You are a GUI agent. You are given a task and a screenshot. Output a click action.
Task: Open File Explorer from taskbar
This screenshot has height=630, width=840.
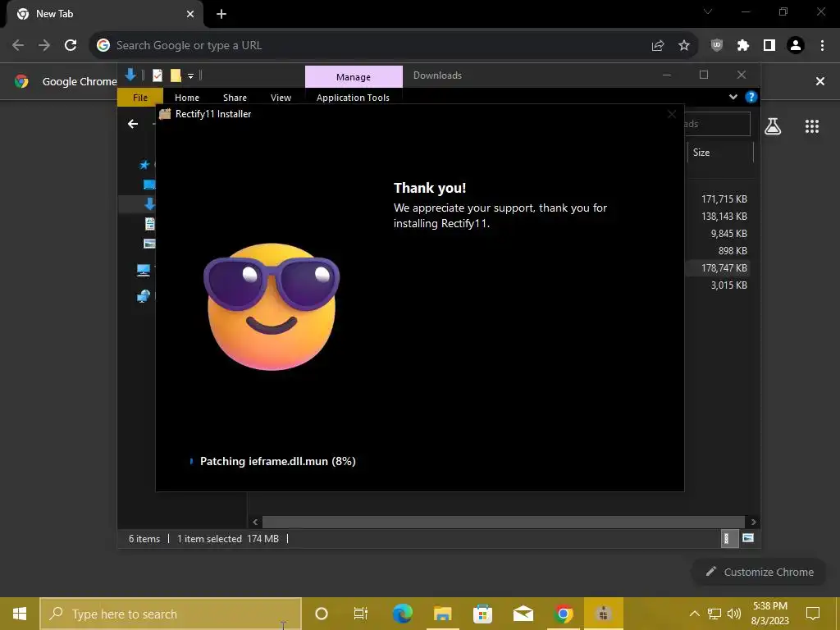pyautogui.click(x=442, y=614)
